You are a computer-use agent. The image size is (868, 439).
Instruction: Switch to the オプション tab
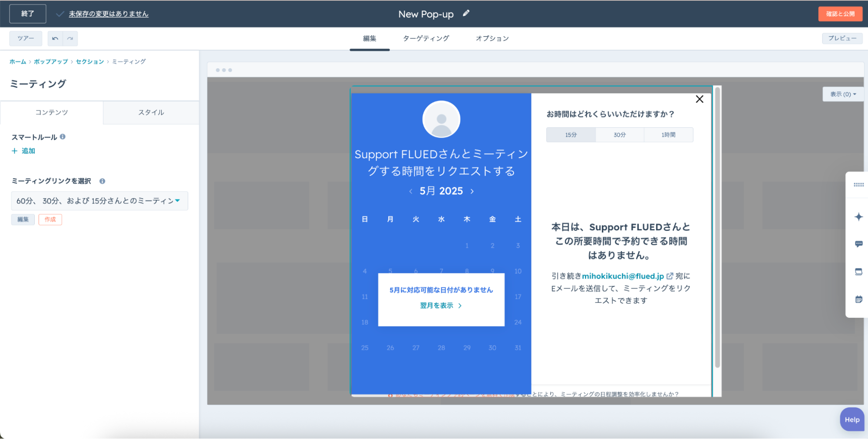[x=492, y=39]
